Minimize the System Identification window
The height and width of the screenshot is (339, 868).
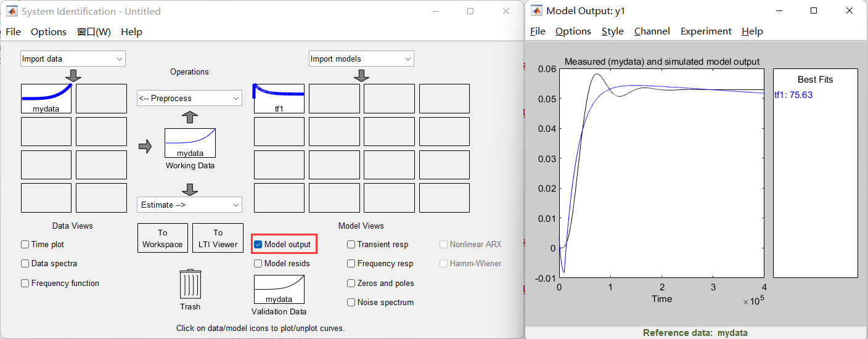coord(436,11)
